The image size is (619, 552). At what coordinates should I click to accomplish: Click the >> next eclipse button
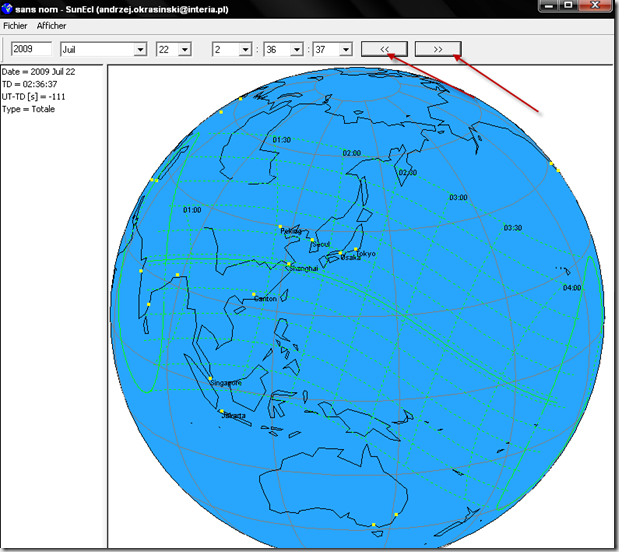438,49
